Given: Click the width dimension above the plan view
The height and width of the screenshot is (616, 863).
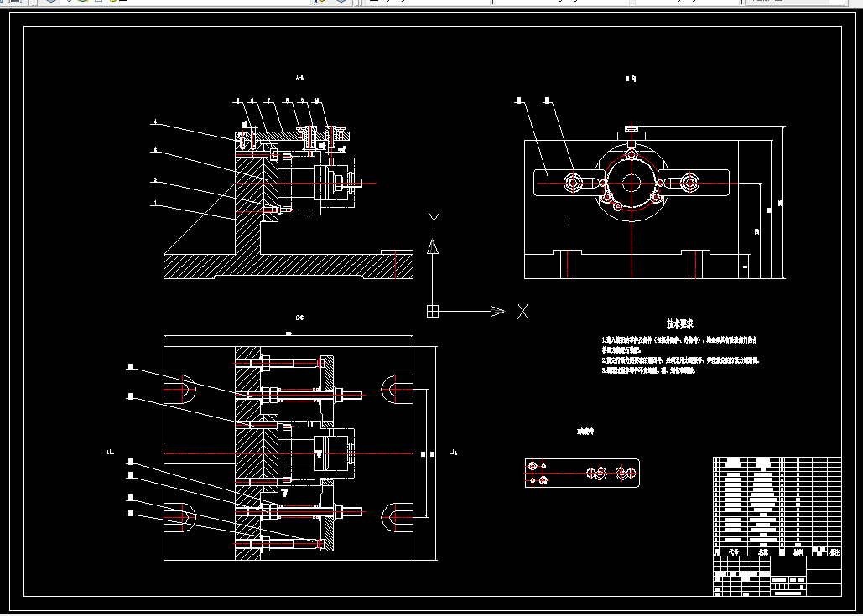Looking at the screenshot, I should click(289, 334).
